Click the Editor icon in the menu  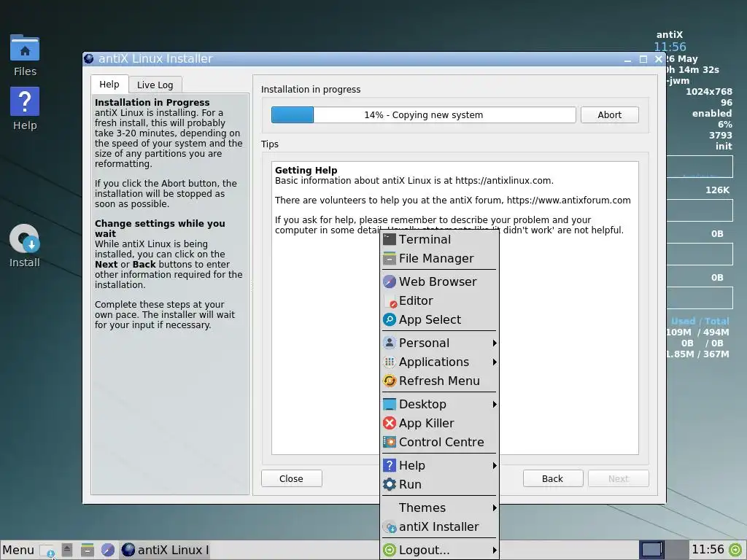pos(390,301)
